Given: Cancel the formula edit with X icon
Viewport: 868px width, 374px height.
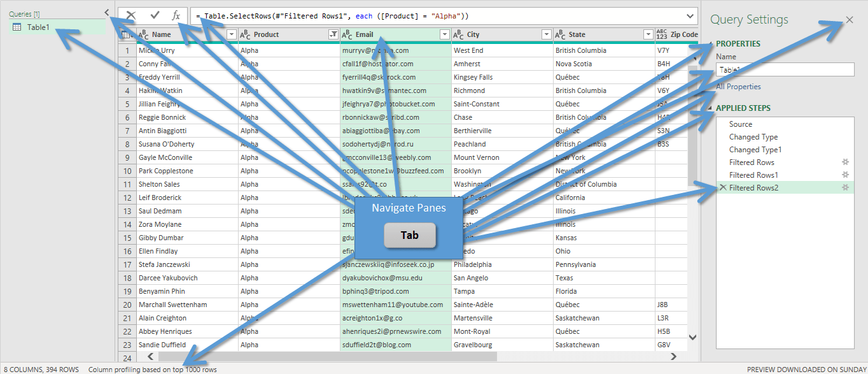Looking at the screenshot, I should point(130,15).
